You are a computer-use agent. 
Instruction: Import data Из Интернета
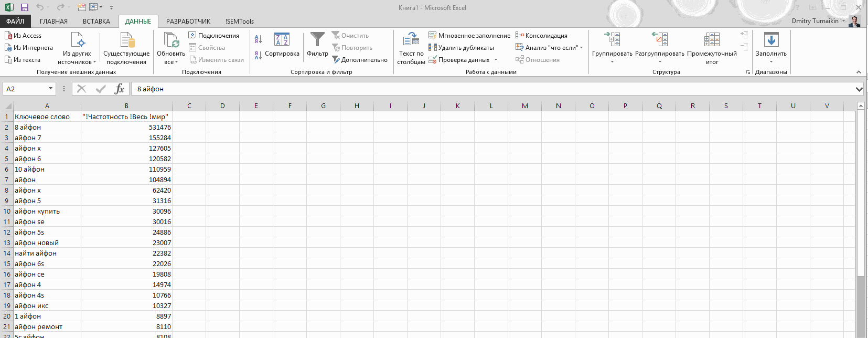click(29, 48)
